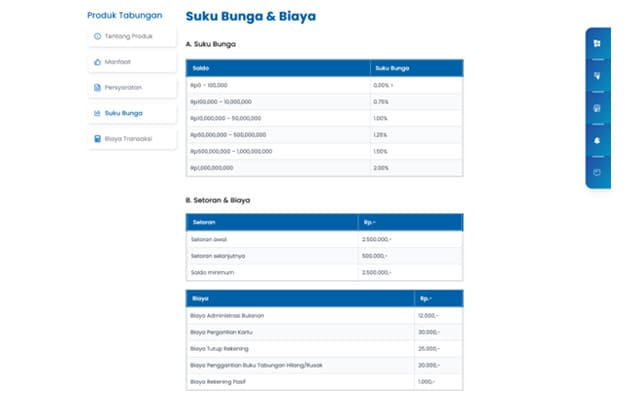Click the thumbs-up icon beside Manfaat
Viewport: 624px width, 416px height.
pyautogui.click(x=97, y=62)
